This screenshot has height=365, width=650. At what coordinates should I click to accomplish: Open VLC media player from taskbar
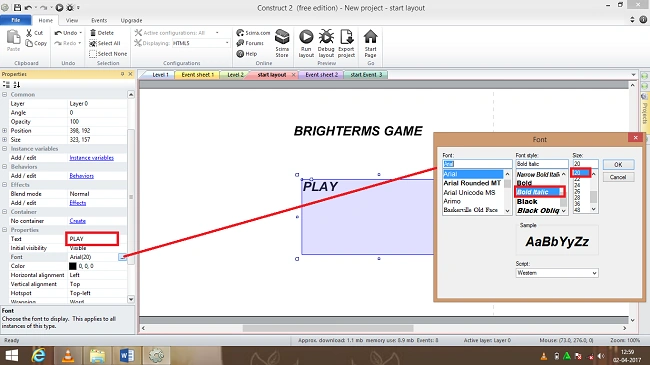[x=68, y=355]
